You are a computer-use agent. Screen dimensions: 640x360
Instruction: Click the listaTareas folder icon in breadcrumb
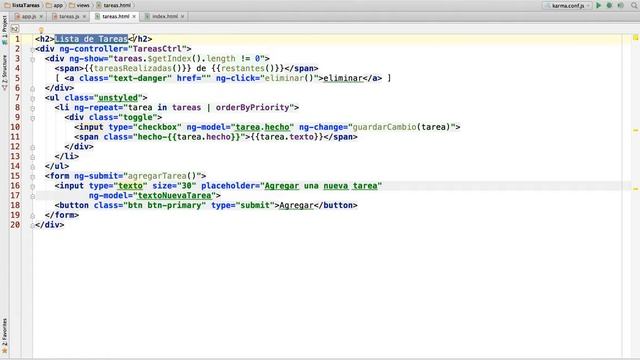(7, 5)
